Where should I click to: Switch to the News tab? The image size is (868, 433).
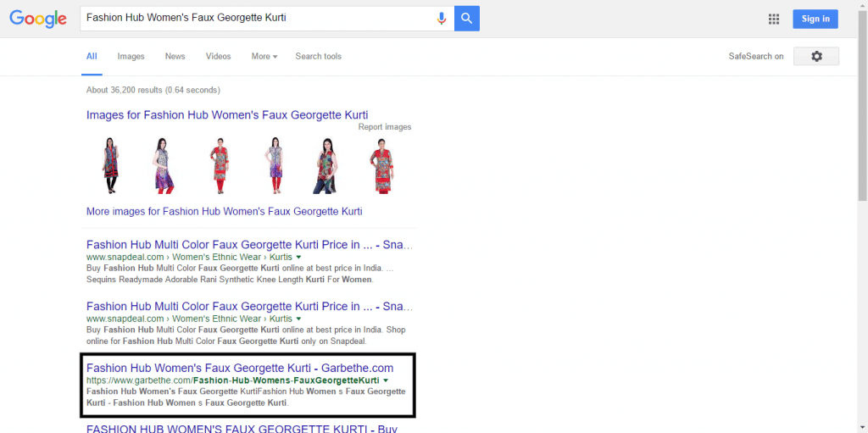click(175, 57)
